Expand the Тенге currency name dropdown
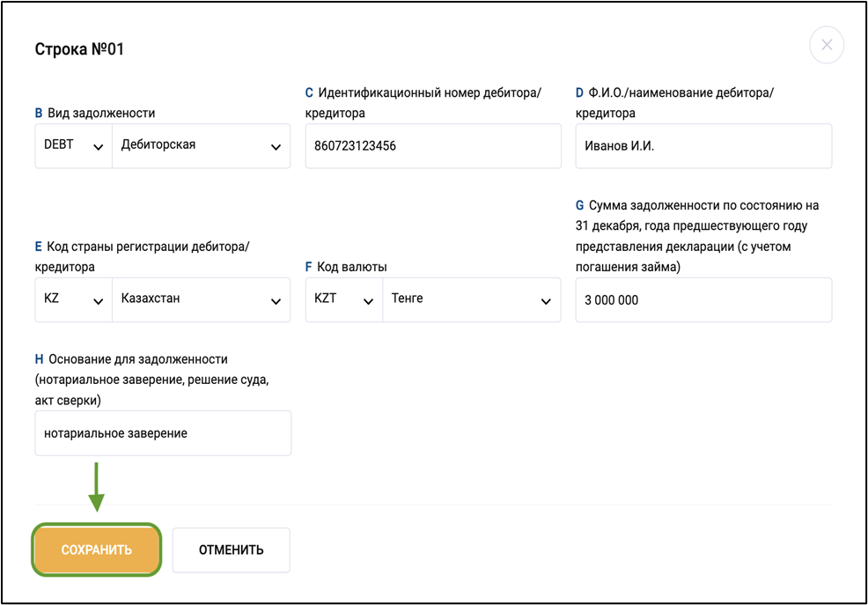Image resolution: width=868 pixels, height=605 pixels. [x=471, y=299]
